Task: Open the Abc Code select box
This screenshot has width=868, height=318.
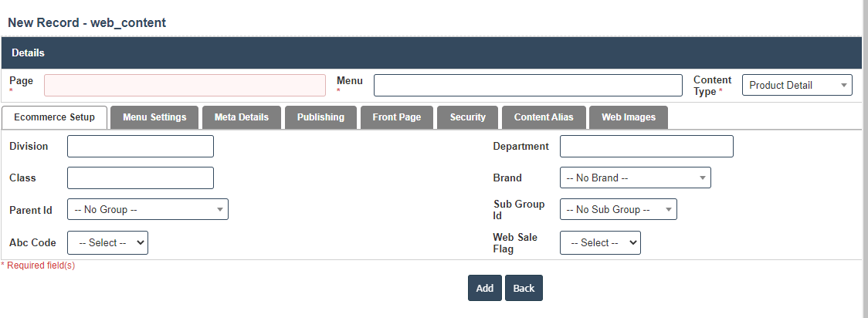Action: coord(107,242)
